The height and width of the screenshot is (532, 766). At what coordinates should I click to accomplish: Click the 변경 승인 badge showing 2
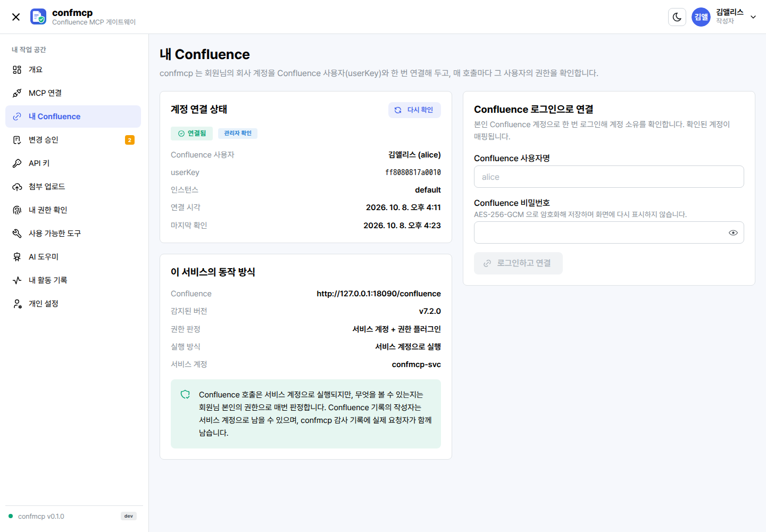(130, 140)
